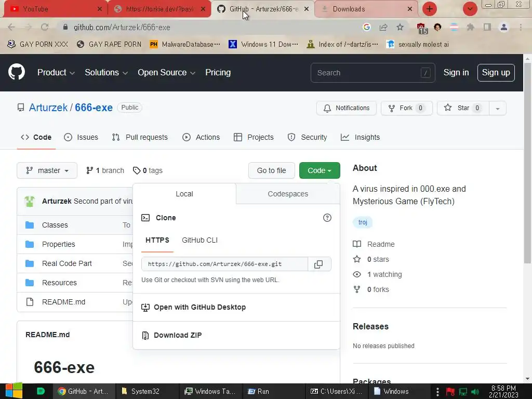This screenshot has width=532, height=399.
Task: Bookmark this page with star icon
Action: 400,27
